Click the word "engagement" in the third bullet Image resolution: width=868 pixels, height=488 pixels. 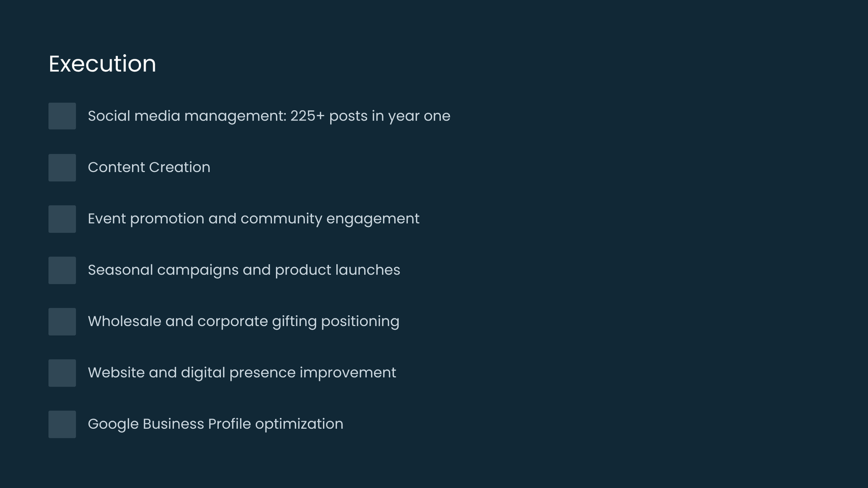pos(373,219)
